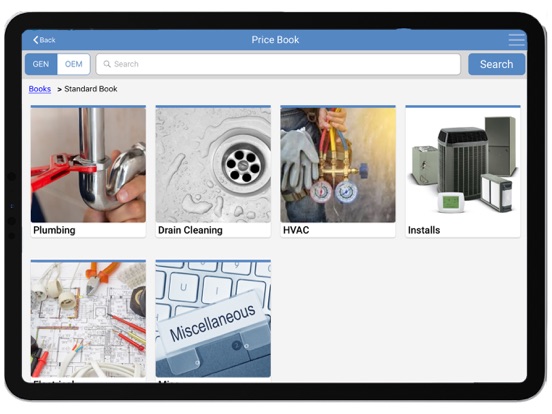Select the HVAC label text
Screen dimensions: 552x414
(x=296, y=230)
